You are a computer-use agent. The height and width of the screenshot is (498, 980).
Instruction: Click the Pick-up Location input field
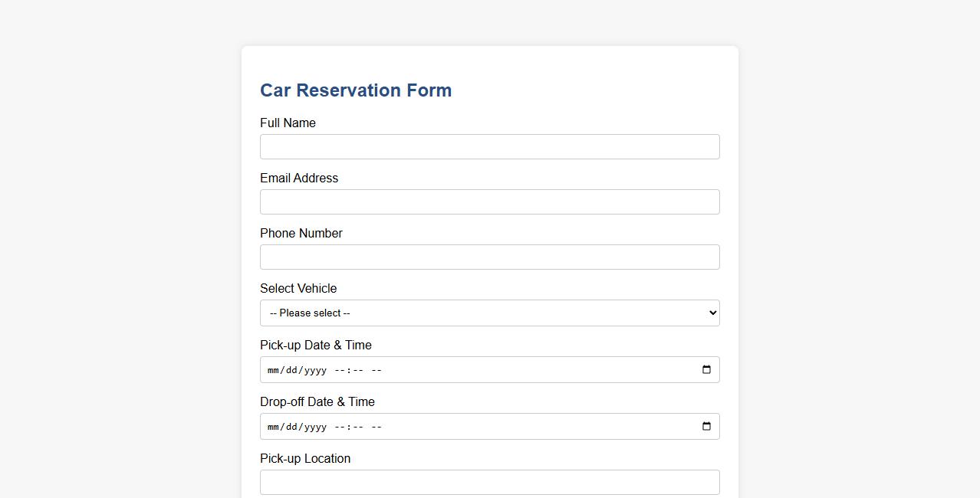tap(489, 482)
